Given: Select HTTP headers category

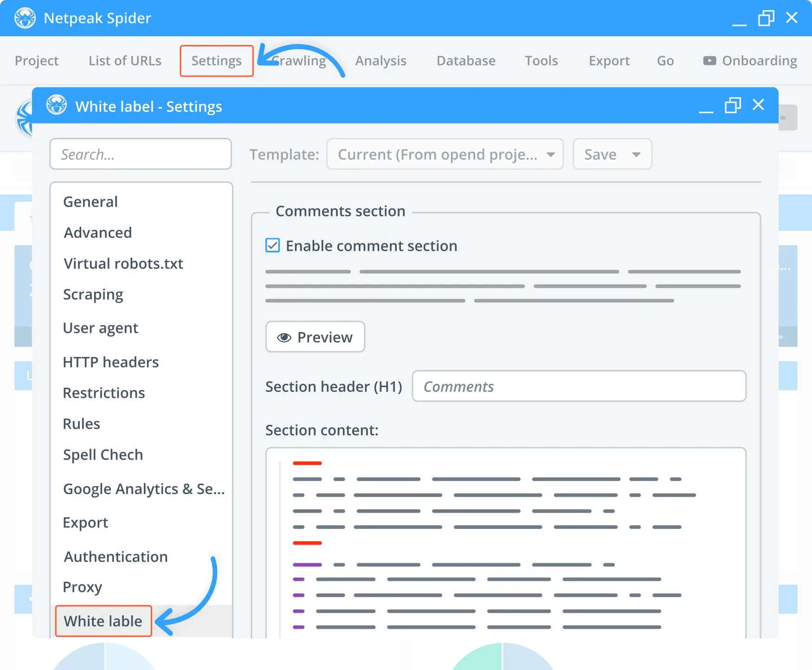Looking at the screenshot, I should [110, 362].
